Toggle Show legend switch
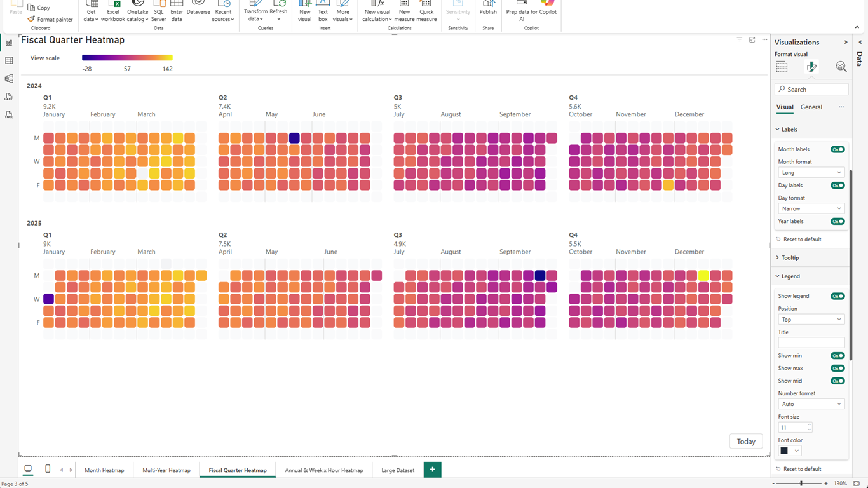The height and width of the screenshot is (488, 868). pyautogui.click(x=837, y=296)
